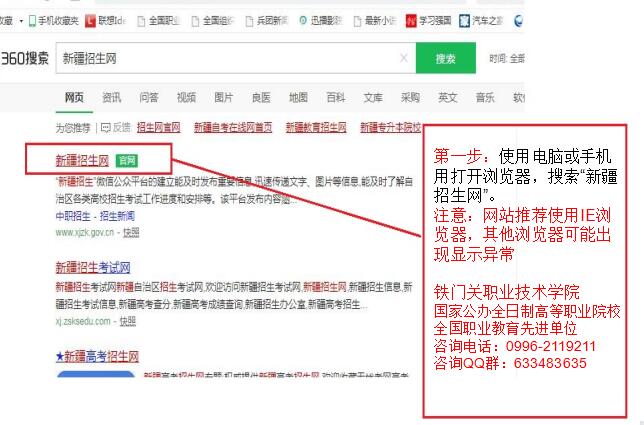Expand the bookmarks dropdown arrow before 手机收藏夹
Image resolution: width=644 pixels, height=425 pixels.
click(x=21, y=20)
